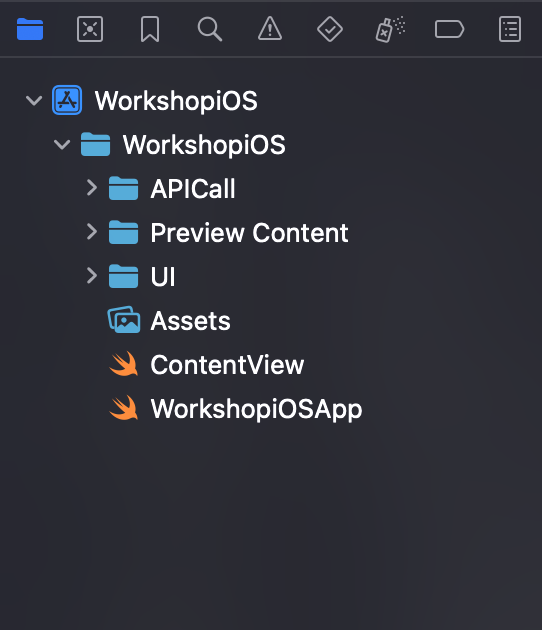542x630 pixels.
Task: Collapse the WorkshopiOS folder group
Action: 62,145
